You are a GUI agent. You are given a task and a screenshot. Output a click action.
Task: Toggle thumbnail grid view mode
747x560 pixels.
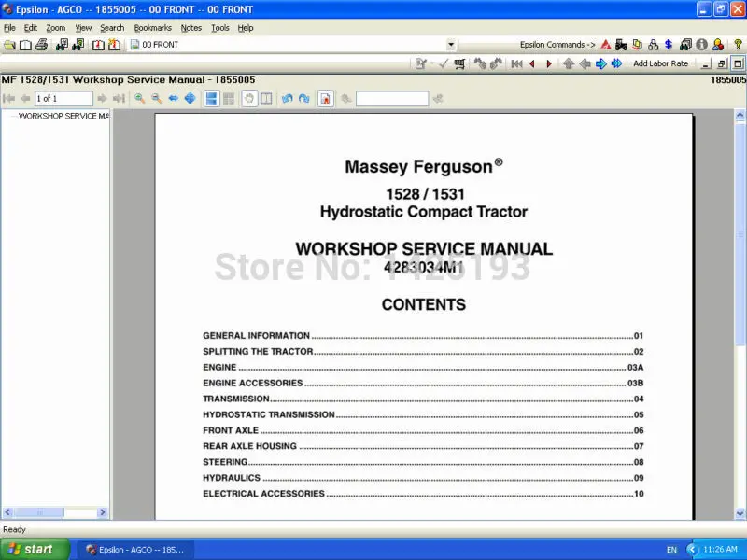[x=229, y=99]
